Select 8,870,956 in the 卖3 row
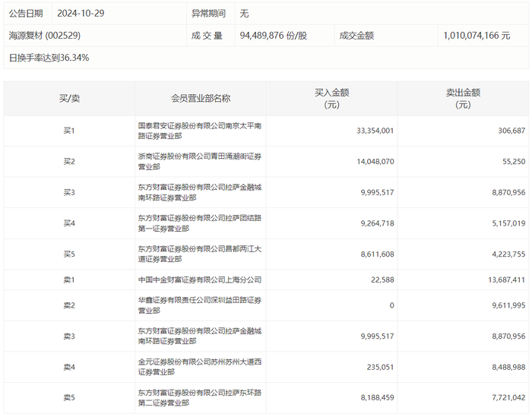Screen dimensions: 532x417 click(x=508, y=336)
